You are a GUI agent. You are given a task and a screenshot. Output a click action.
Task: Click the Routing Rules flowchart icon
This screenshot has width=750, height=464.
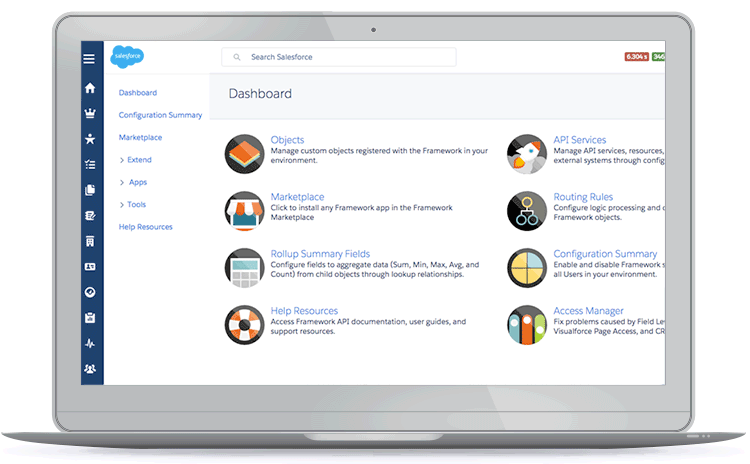pos(526,210)
